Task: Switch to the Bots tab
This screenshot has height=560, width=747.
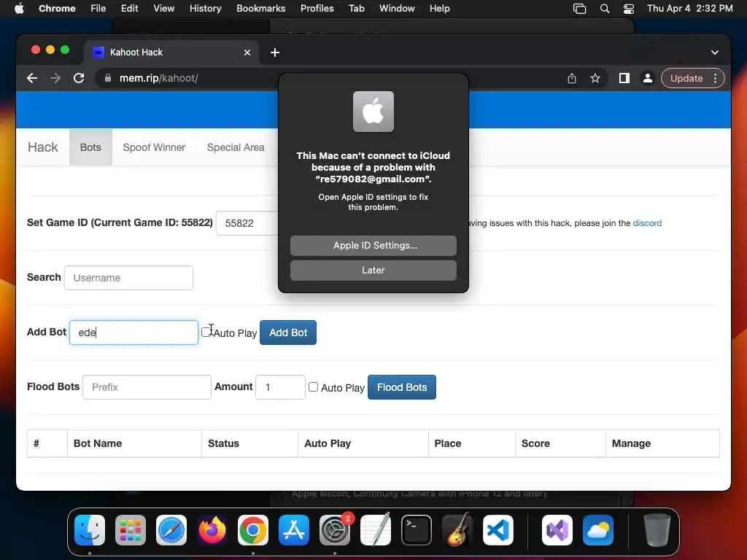Action: click(90, 147)
